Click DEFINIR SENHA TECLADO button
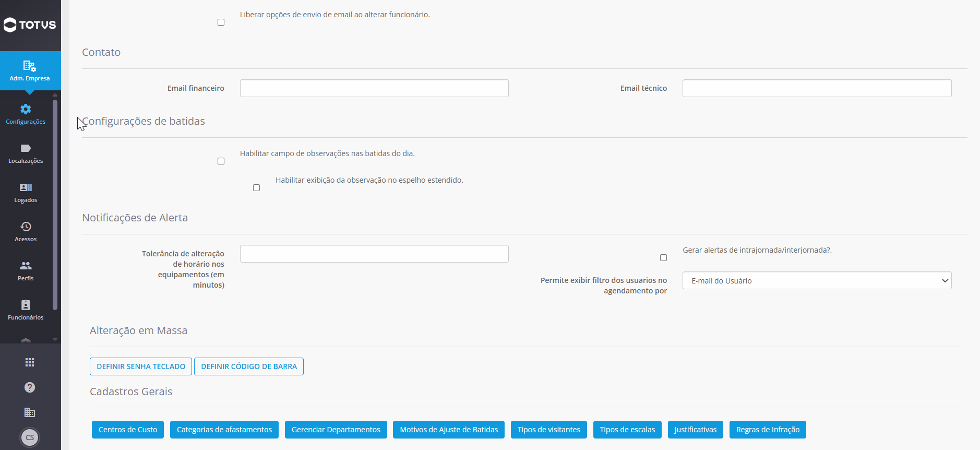 (141, 366)
